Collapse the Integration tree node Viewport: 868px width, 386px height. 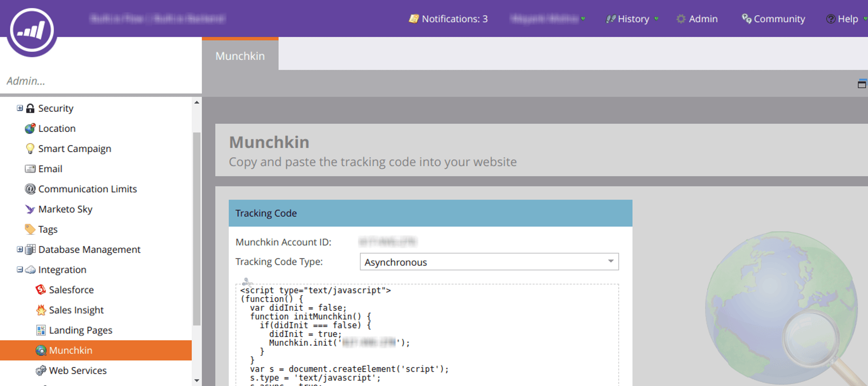pyautogui.click(x=20, y=269)
